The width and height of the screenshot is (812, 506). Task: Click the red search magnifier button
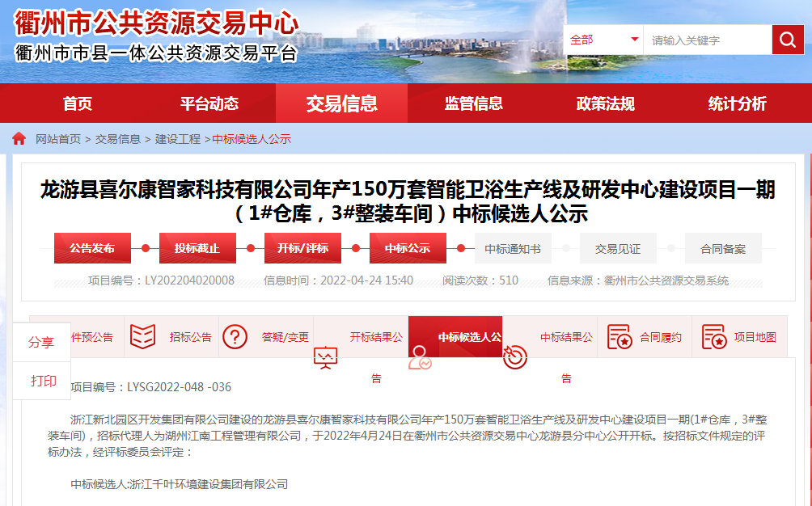(788, 40)
